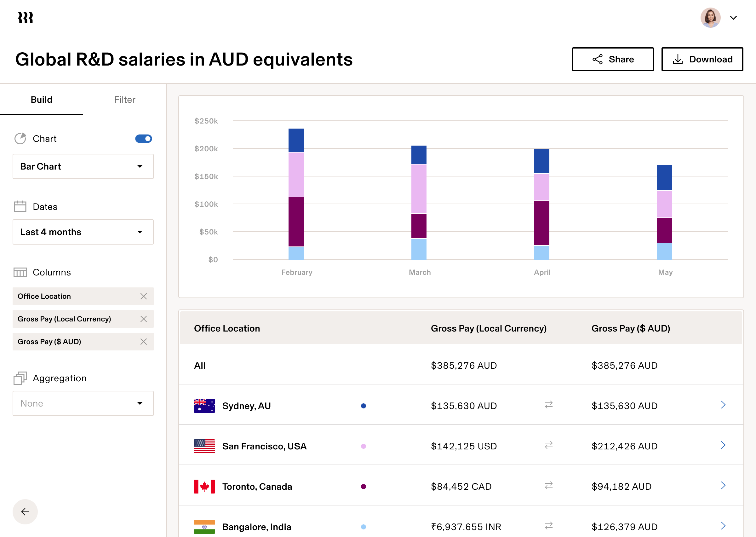This screenshot has width=756, height=537.
Task: Toggle off the Chart switch
Action: pos(143,139)
